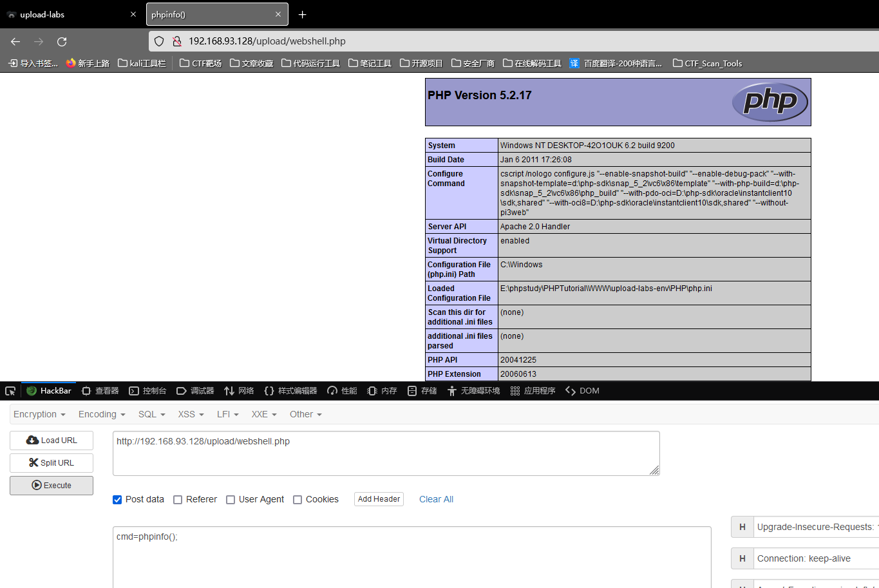The width and height of the screenshot is (879, 588).
Task: Open the 文章收藏 bookmark folder
Action: pos(251,63)
